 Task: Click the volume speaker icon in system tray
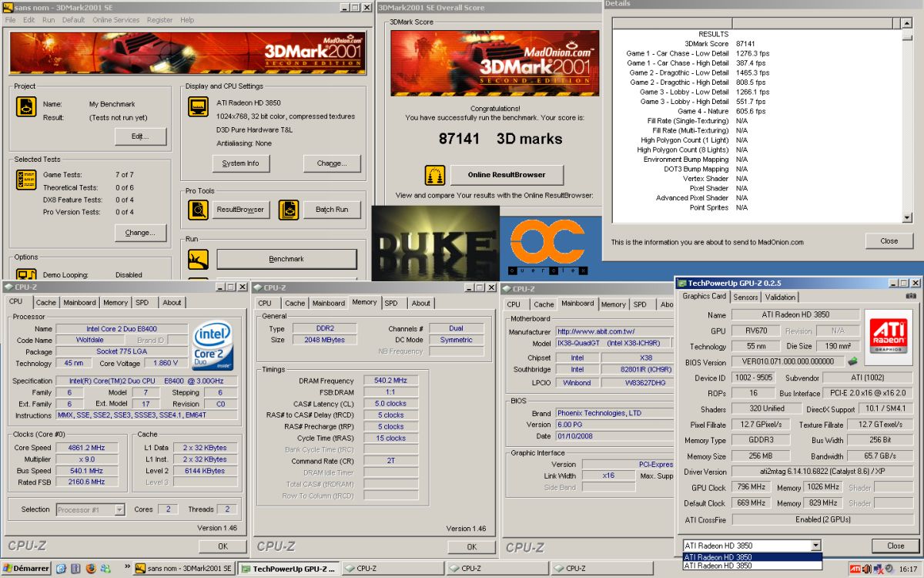868,569
